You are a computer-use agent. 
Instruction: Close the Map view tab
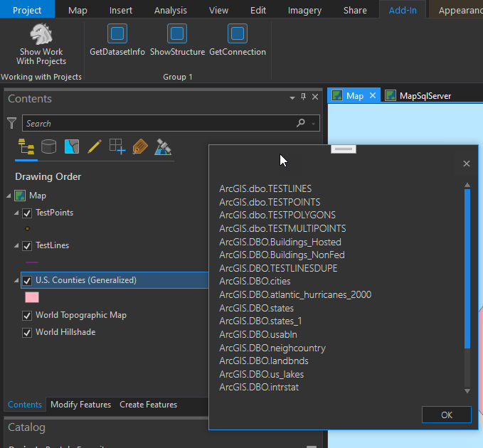tap(373, 96)
